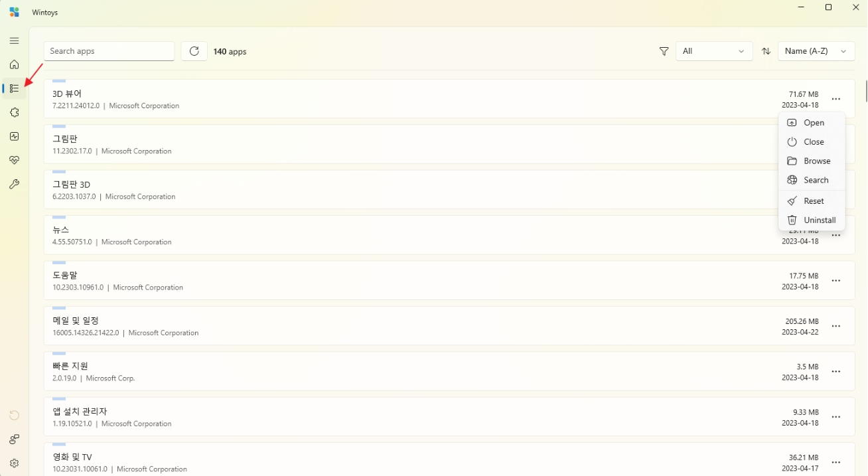Expand the Name (A-Z) sort dropdown
868x476 pixels.
point(816,51)
